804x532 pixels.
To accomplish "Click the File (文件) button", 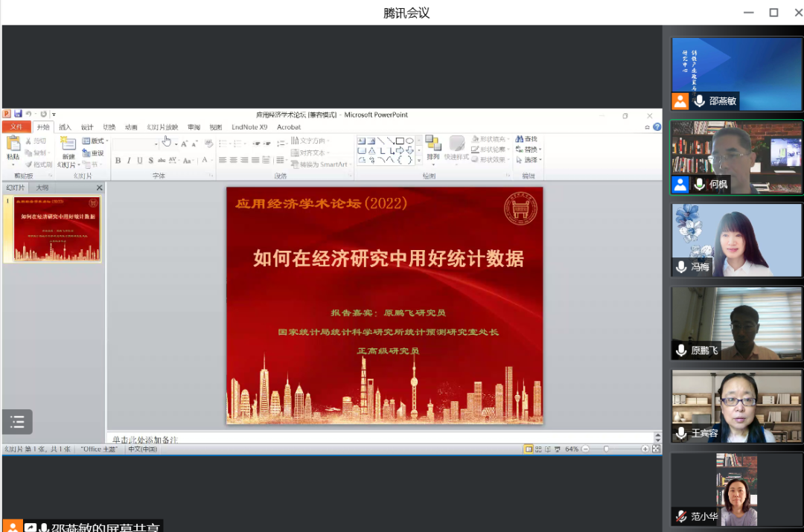I will tap(16, 127).
